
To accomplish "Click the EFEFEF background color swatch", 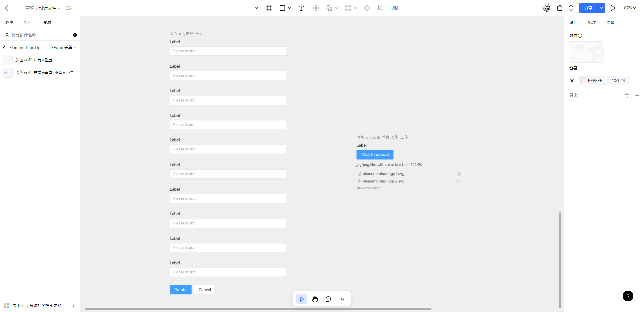I will pyautogui.click(x=583, y=80).
